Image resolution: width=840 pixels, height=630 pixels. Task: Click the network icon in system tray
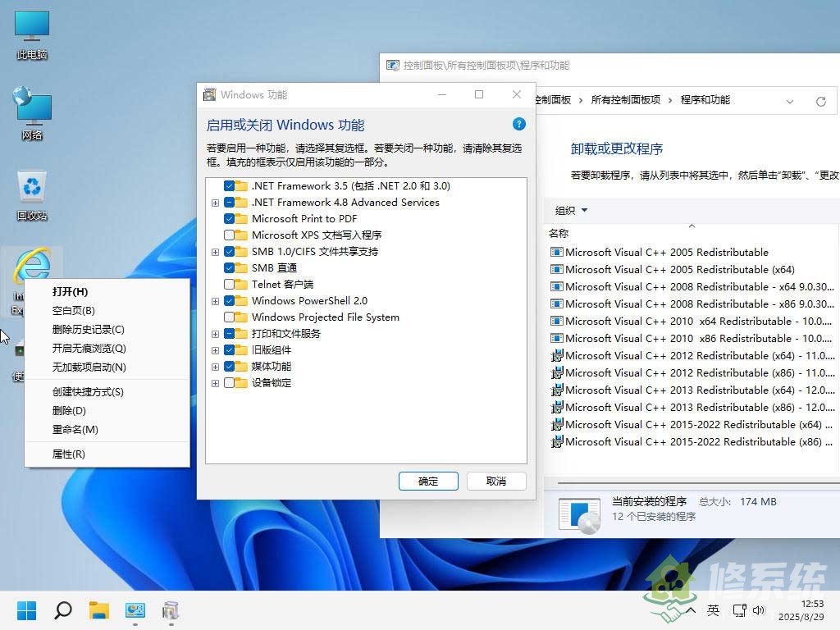pos(739,610)
